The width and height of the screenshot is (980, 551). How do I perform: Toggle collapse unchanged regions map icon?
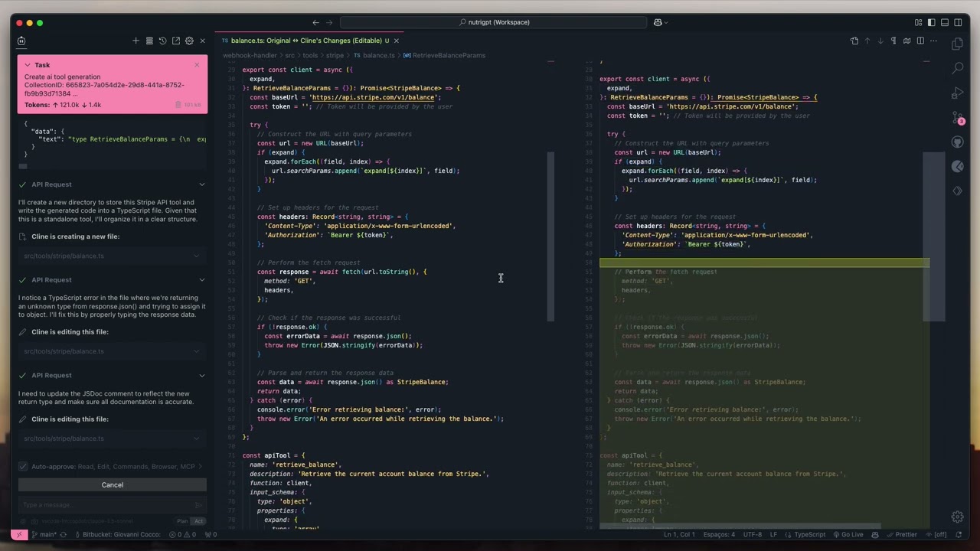pos(906,41)
